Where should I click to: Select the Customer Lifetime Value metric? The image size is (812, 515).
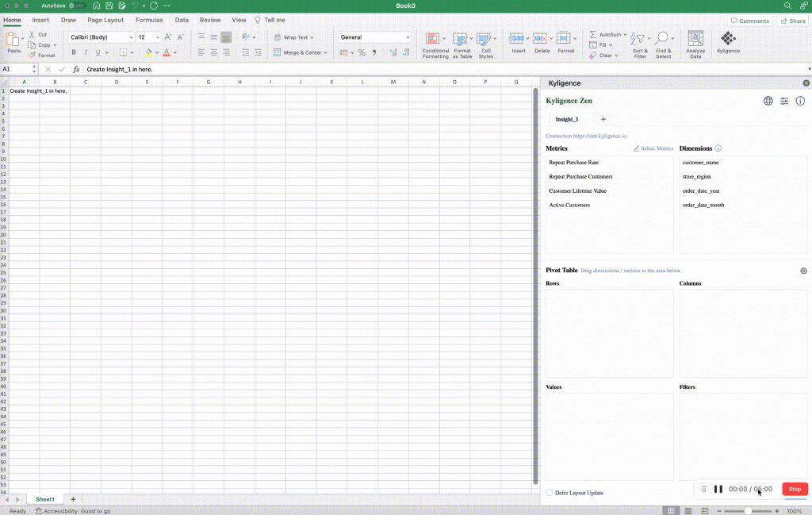[x=577, y=190]
